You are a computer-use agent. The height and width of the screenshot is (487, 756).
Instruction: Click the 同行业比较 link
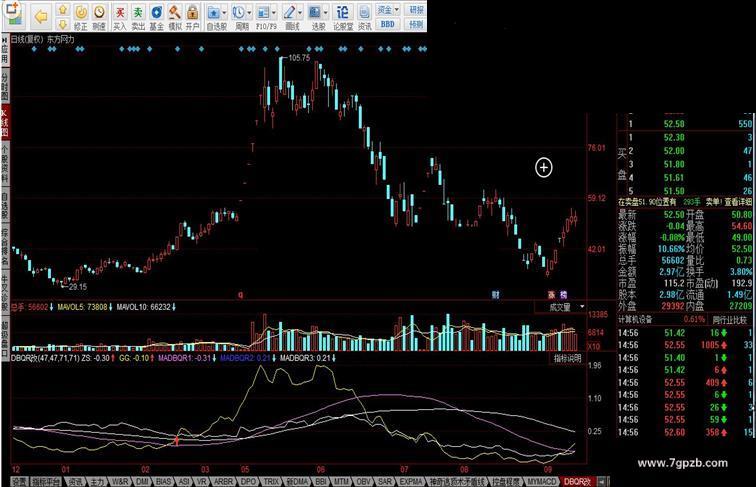click(x=729, y=320)
